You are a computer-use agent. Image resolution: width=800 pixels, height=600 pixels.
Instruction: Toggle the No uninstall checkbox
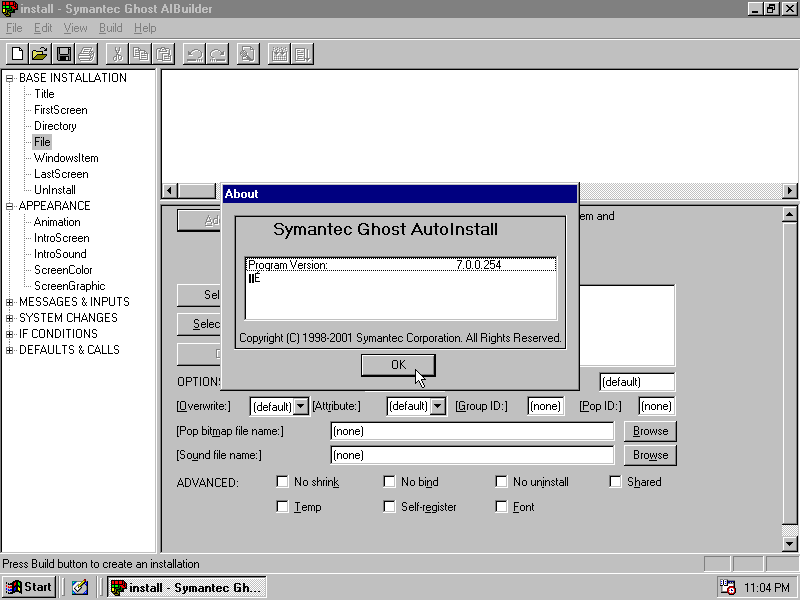(502, 482)
